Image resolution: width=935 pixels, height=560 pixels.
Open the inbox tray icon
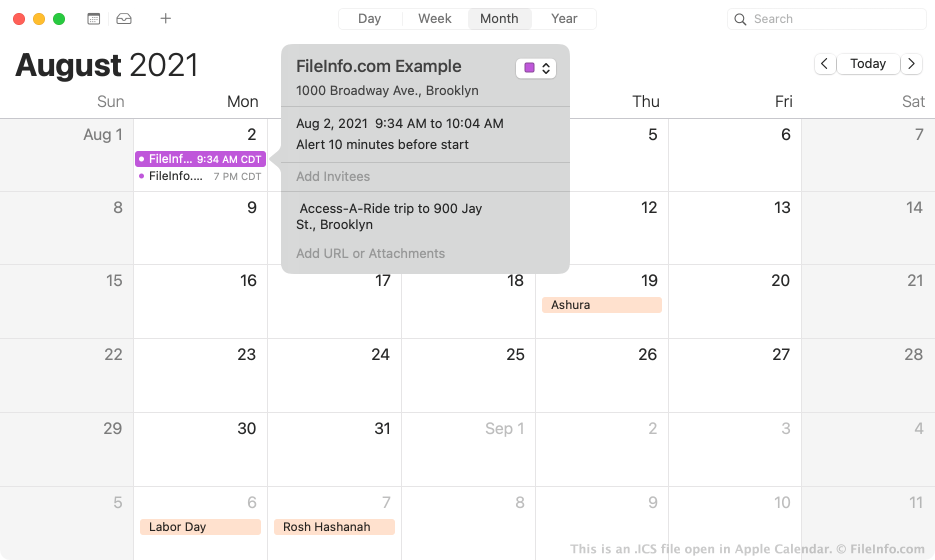click(x=124, y=19)
